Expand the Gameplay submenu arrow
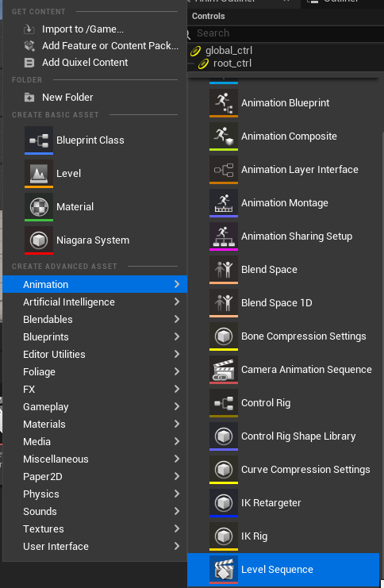Viewport: 384px width, 588px height. 177,406
